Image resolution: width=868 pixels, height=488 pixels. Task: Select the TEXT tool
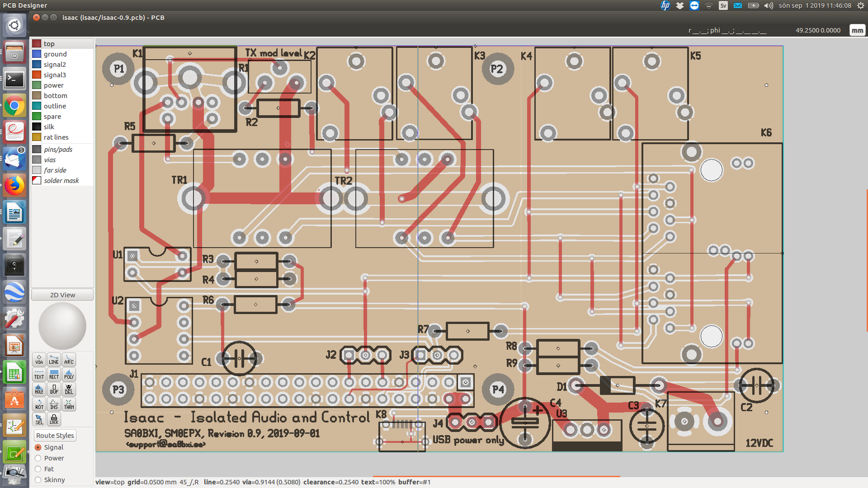pyautogui.click(x=39, y=374)
